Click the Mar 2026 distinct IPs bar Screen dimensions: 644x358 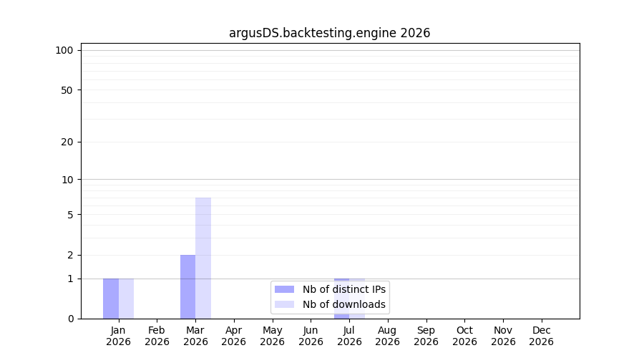point(187,287)
